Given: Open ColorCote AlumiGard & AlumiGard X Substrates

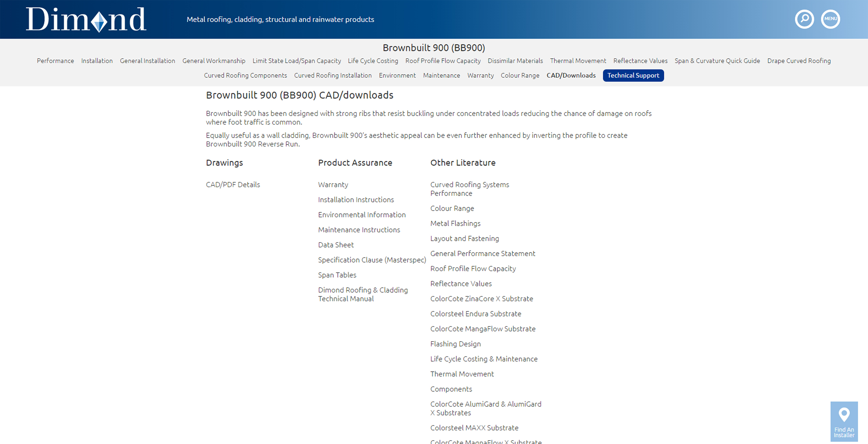Looking at the screenshot, I should click(x=486, y=408).
